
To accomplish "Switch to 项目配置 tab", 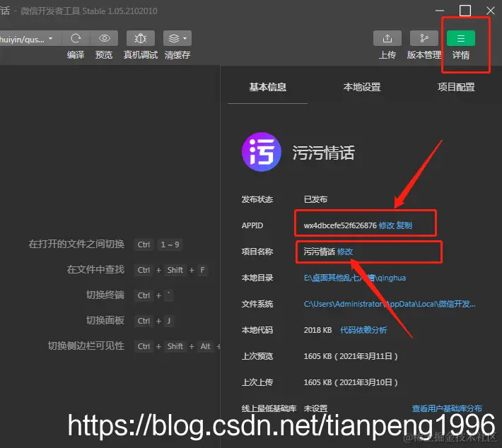I will 456,87.
